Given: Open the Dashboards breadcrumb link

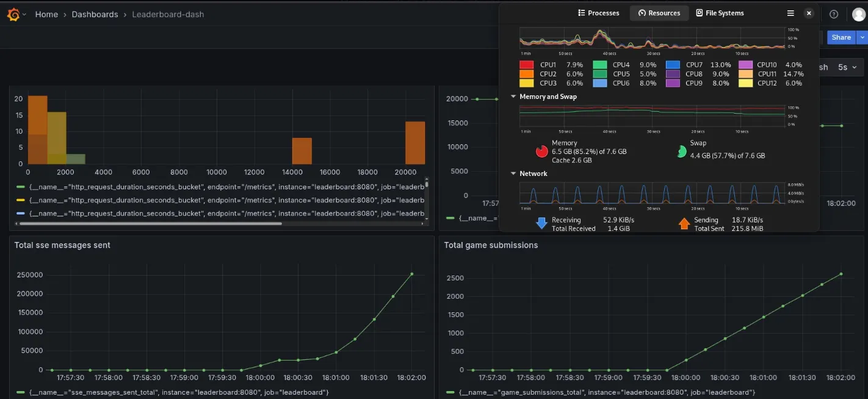Looking at the screenshot, I should tap(95, 13).
